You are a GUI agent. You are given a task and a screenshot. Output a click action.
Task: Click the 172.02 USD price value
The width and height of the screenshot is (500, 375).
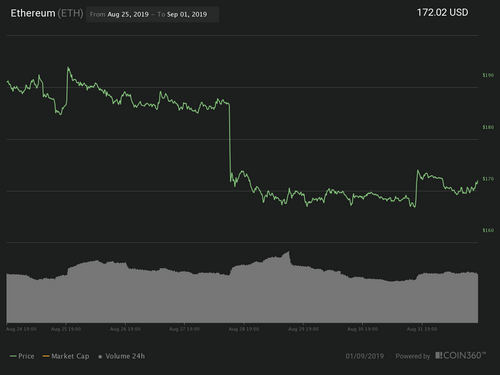(442, 12)
